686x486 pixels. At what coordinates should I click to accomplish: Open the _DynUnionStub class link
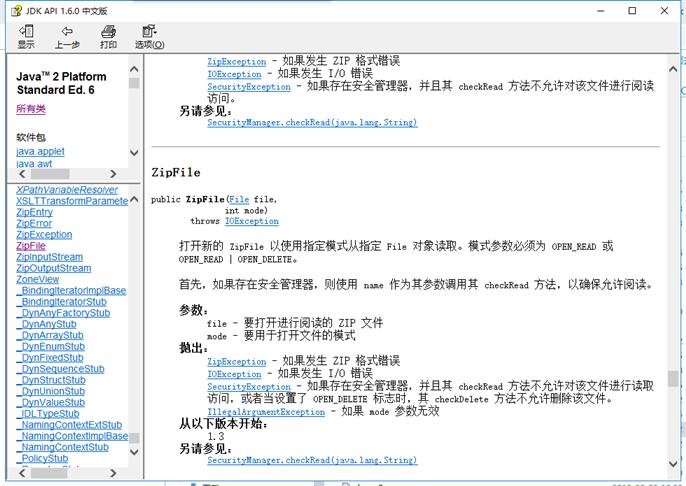click(51, 391)
